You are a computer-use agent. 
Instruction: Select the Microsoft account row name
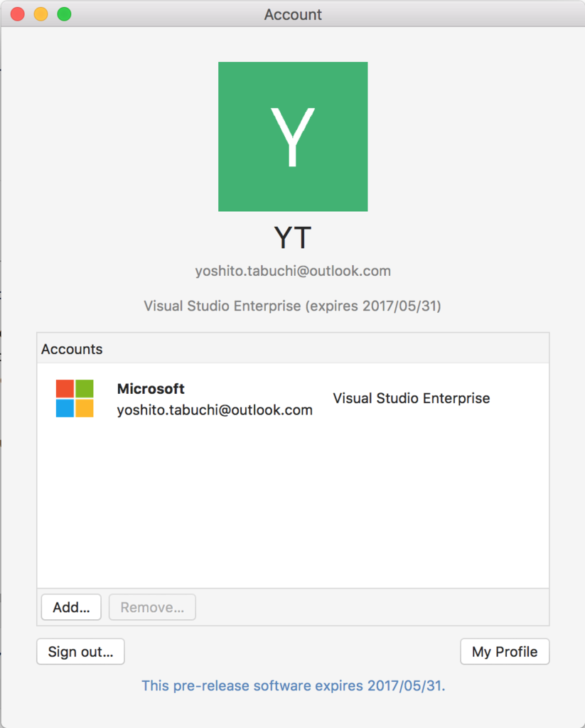[x=151, y=389]
